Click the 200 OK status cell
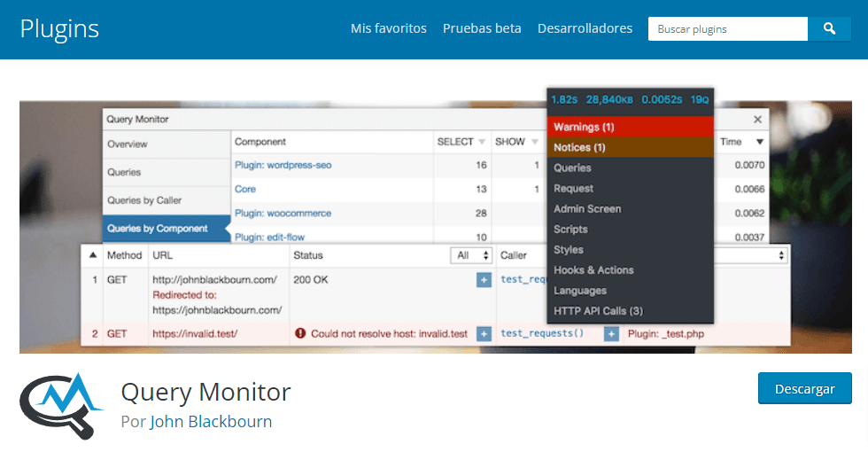This screenshot has width=868, height=460. 311,280
